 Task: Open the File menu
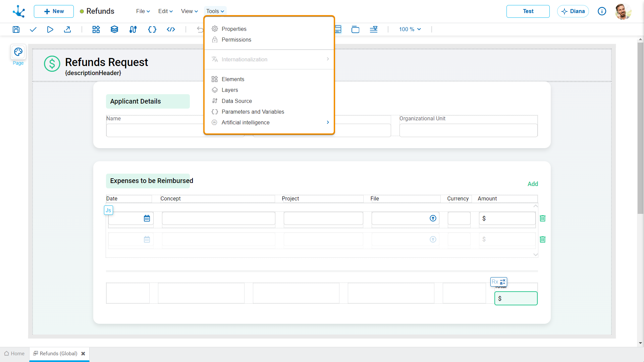tap(143, 11)
